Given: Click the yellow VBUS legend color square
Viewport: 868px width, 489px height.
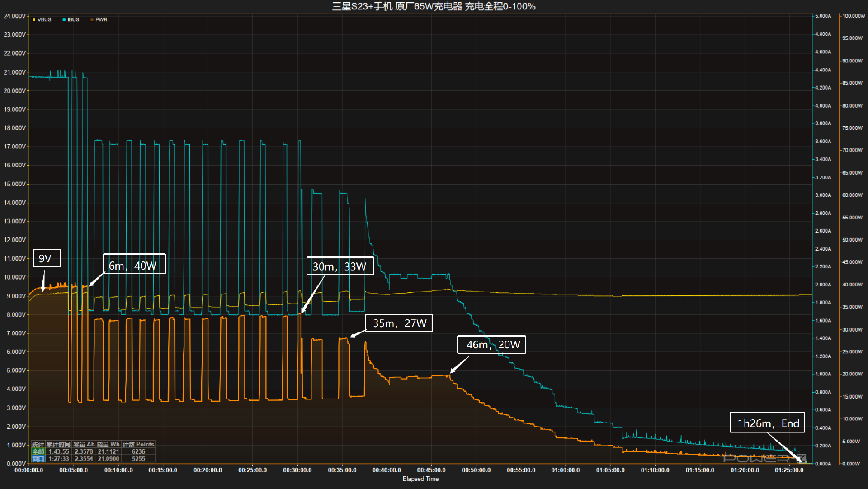Looking at the screenshot, I should coord(34,19).
